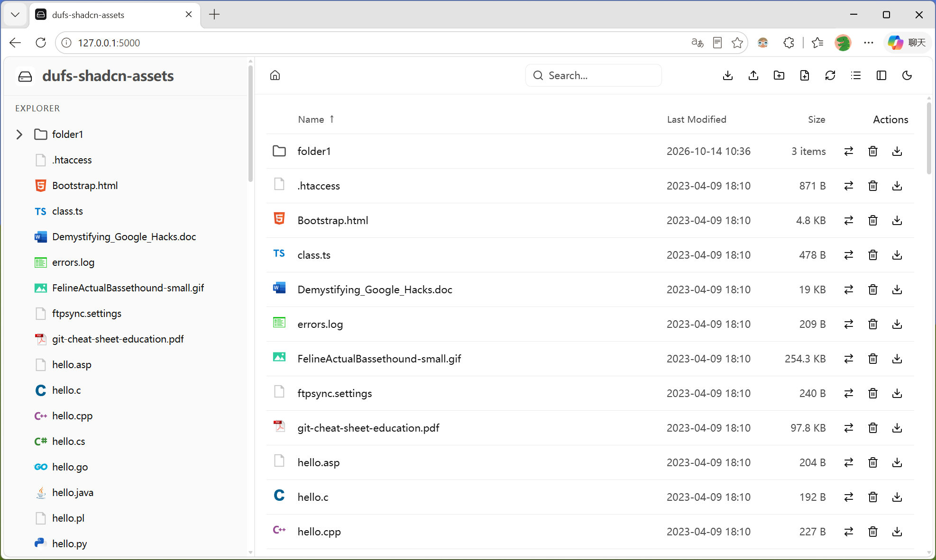Viewport: 936px width, 560px height.
Task: Open browser extensions puzzle icon
Action: click(789, 43)
